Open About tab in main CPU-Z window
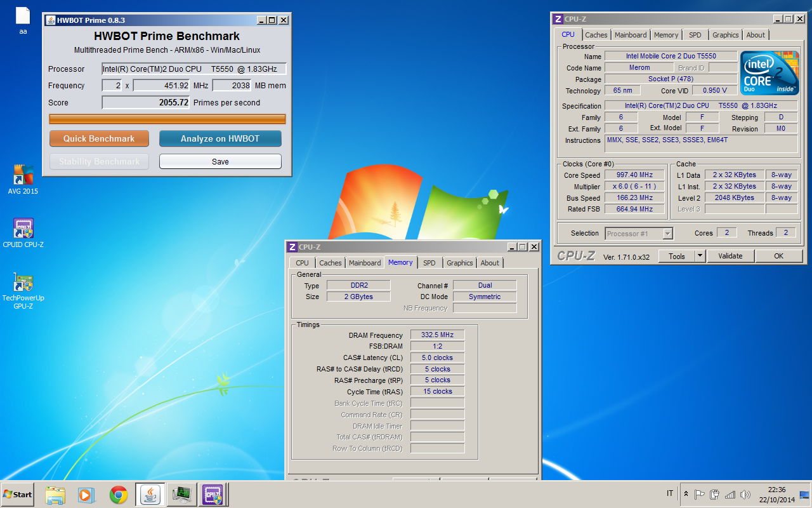812x508 pixels. click(756, 35)
